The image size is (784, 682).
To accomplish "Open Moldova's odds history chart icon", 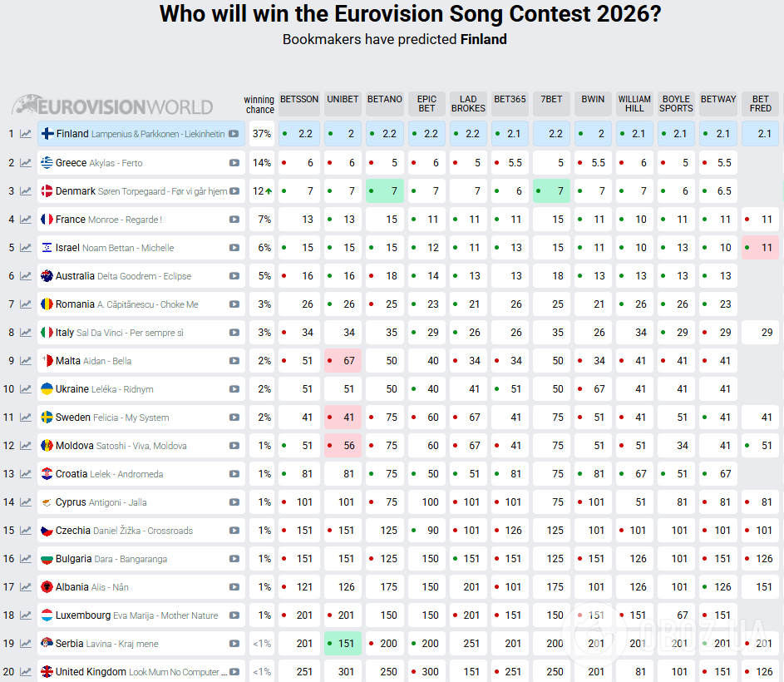I will tap(26, 445).
